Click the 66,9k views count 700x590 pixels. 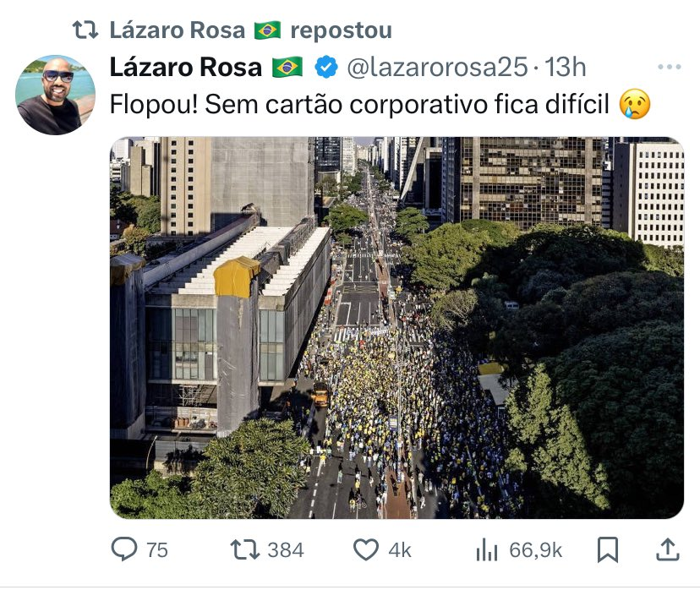pyautogui.click(x=535, y=550)
